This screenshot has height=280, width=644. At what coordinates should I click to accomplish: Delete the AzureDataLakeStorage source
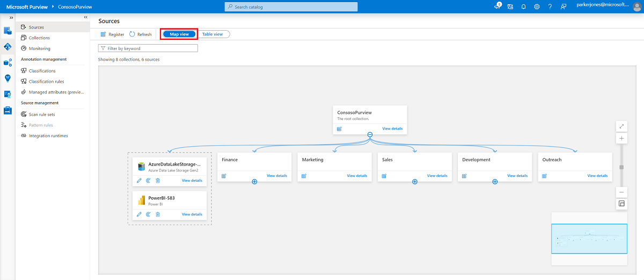pyautogui.click(x=158, y=181)
